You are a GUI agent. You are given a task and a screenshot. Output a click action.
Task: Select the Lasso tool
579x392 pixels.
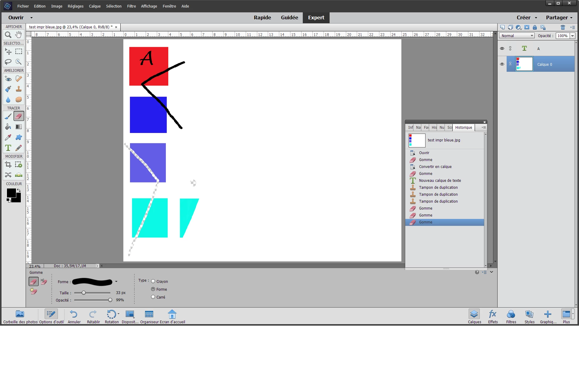coord(8,62)
